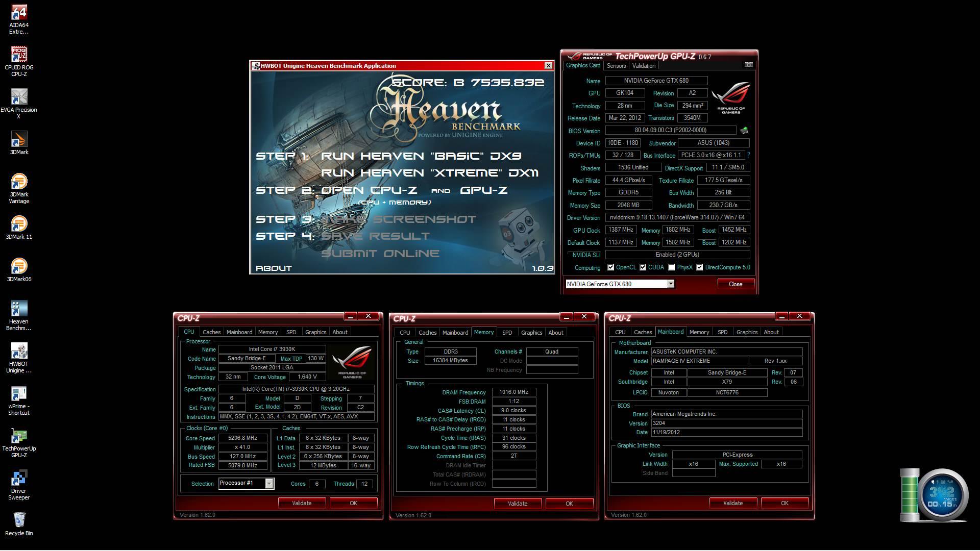Click the Core Speed value field
Screen dimensions: 980x551
[242, 438]
